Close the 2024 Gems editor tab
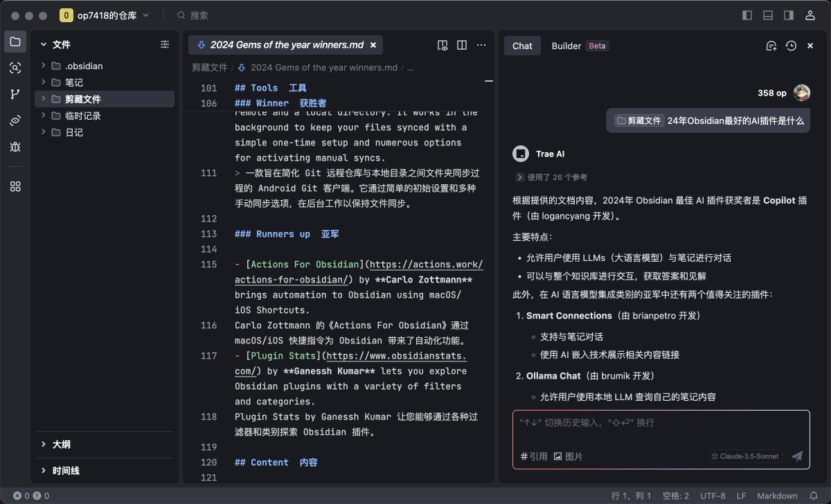This screenshot has height=504, width=831. tap(373, 45)
